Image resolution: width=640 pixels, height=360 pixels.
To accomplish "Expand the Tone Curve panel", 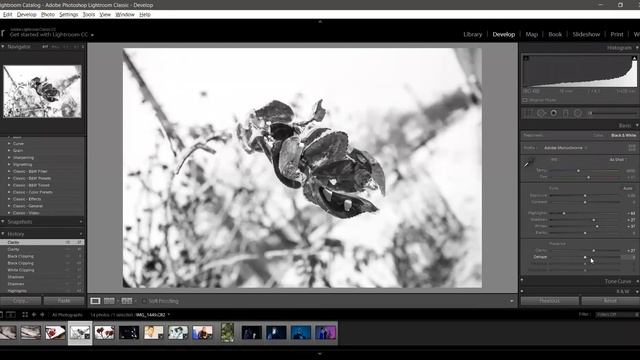I will coord(638,281).
